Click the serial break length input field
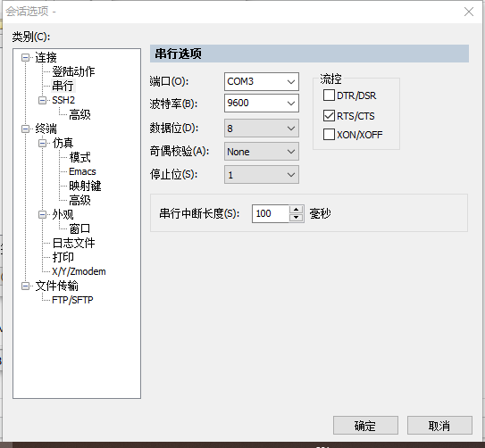The width and height of the screenshot is (485, 448). tap(271, 213)
